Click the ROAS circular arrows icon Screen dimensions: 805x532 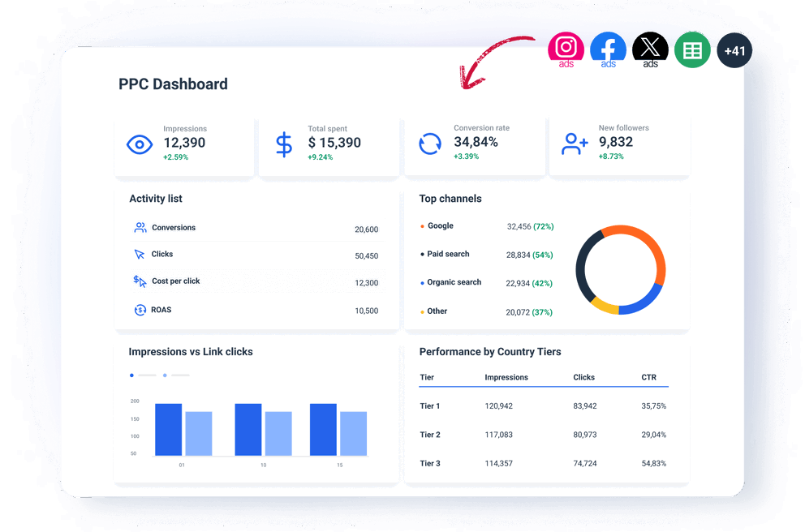tap(140, 310)
